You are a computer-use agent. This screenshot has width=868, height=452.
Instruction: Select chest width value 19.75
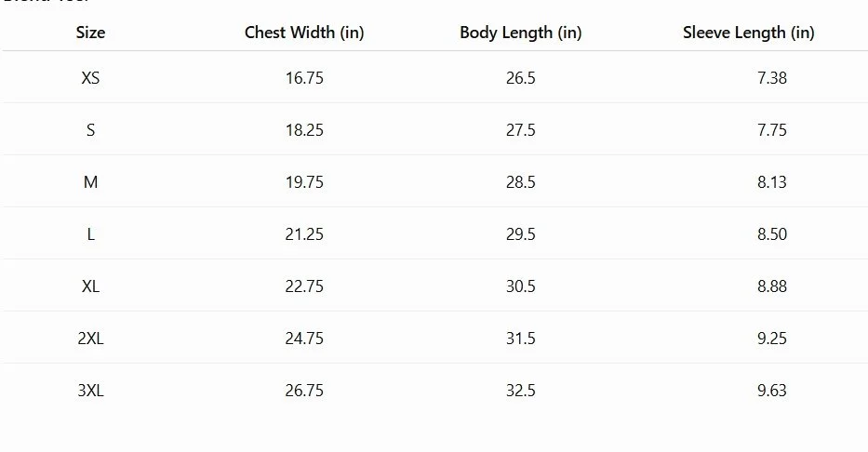point(304,182)
